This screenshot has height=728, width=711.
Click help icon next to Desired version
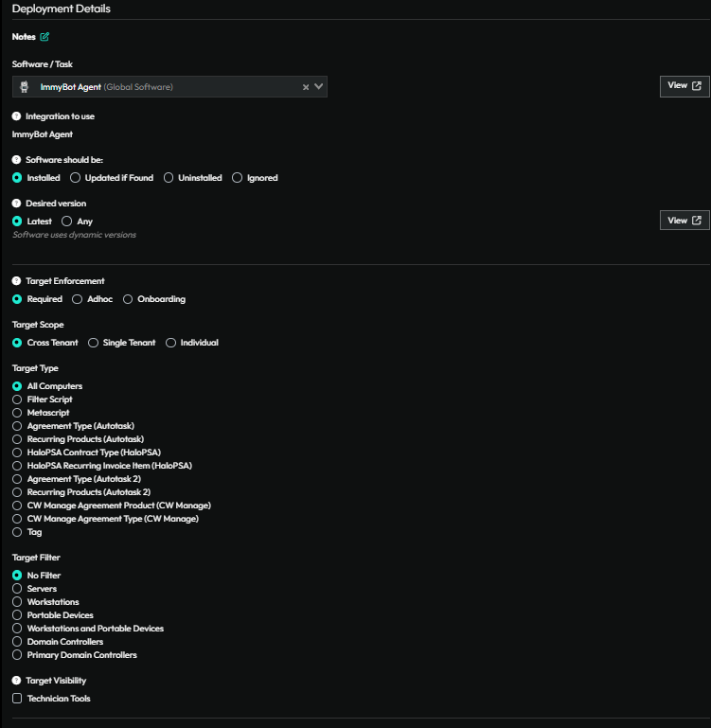click(x=16, y=204)
